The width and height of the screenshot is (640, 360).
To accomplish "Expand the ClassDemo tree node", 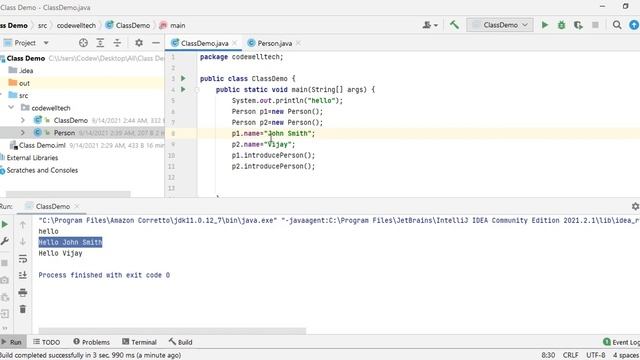I will pos(23,120).
